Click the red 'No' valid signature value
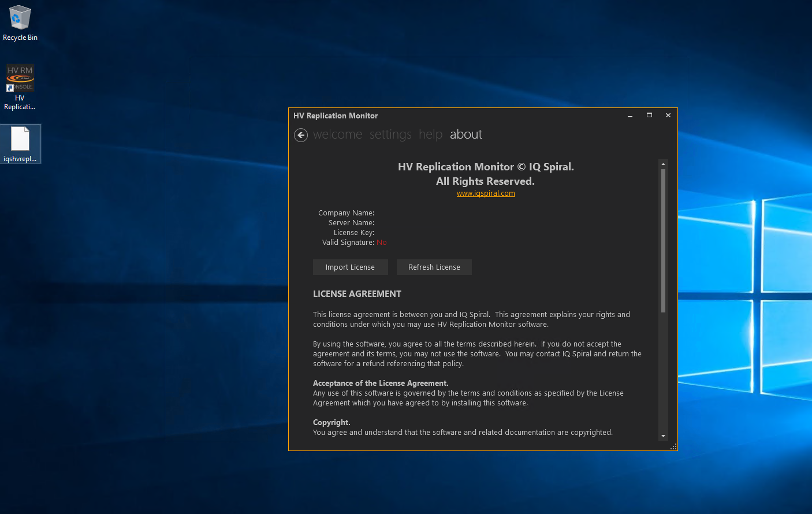Image resolution: width=812 pixels, height=514 pixels. pos(382,243)
